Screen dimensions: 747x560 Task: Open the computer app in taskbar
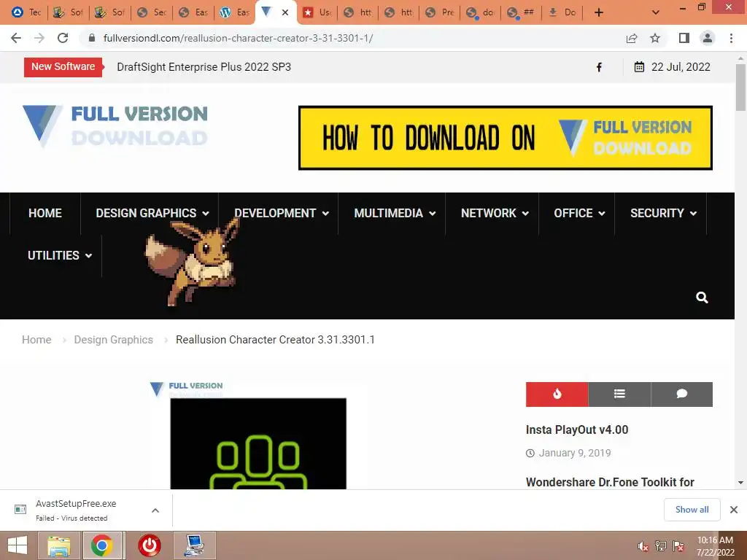[x=194, y=545]
